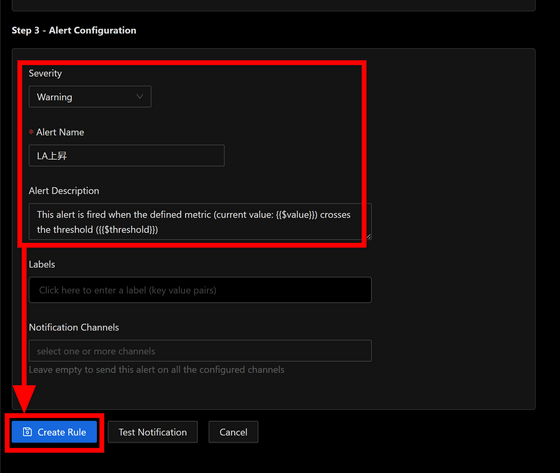This screenshot has width=560, height=473.
Task: Click the Labels key value input
Action: 200,290
